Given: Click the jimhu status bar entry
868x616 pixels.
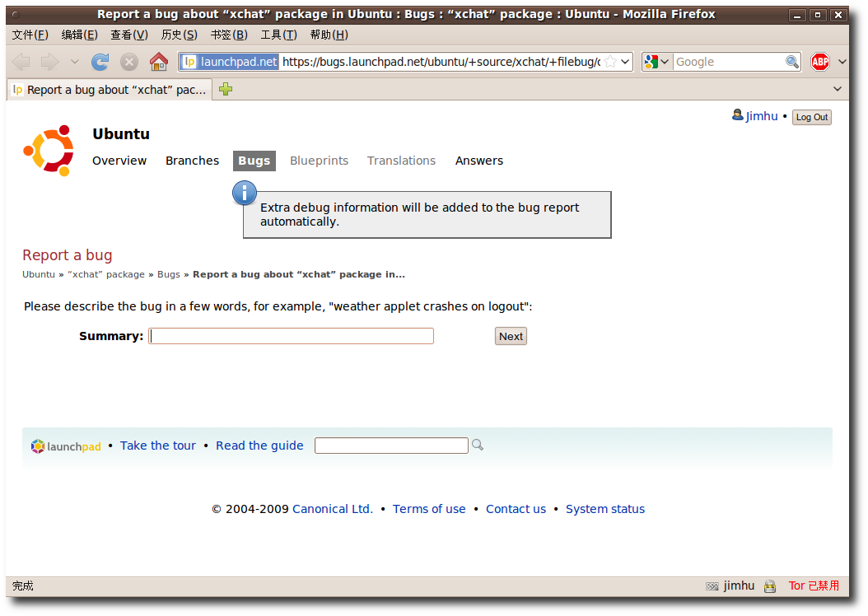Looking at the screenshot, I should (x=739, y=586).
